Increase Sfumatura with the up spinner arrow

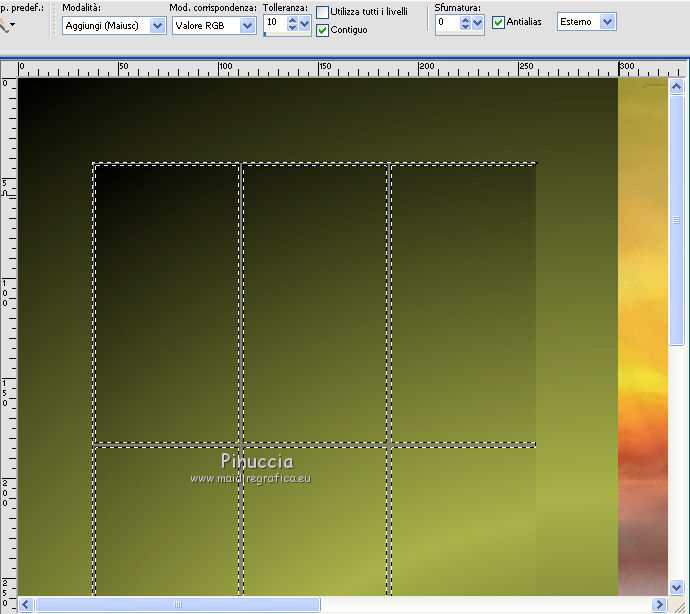[464, 19]
